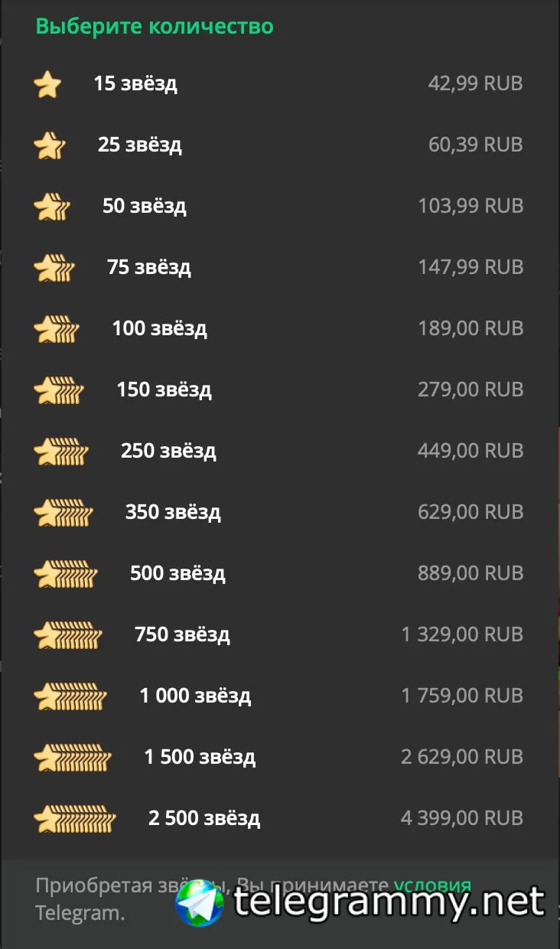Choose the 750 звёзд option
The image size is (560, 949).
click(x=182, y=634)
